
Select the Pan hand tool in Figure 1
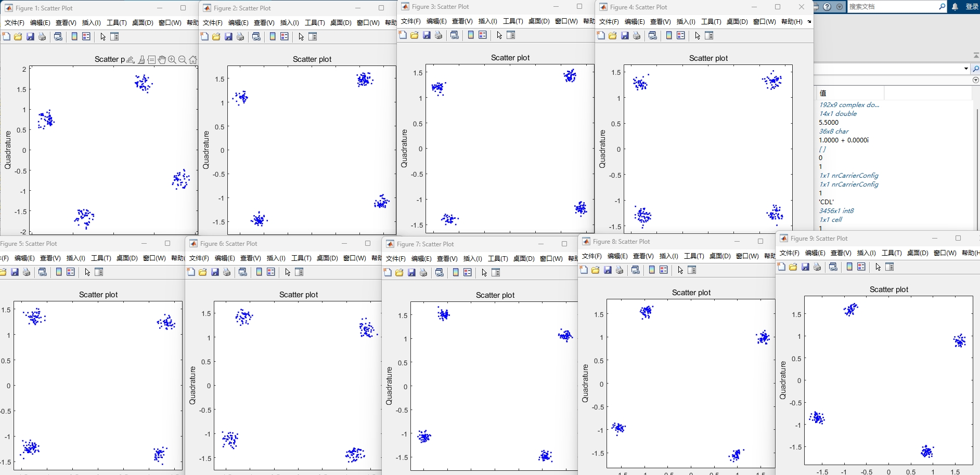tap(162, 60)
